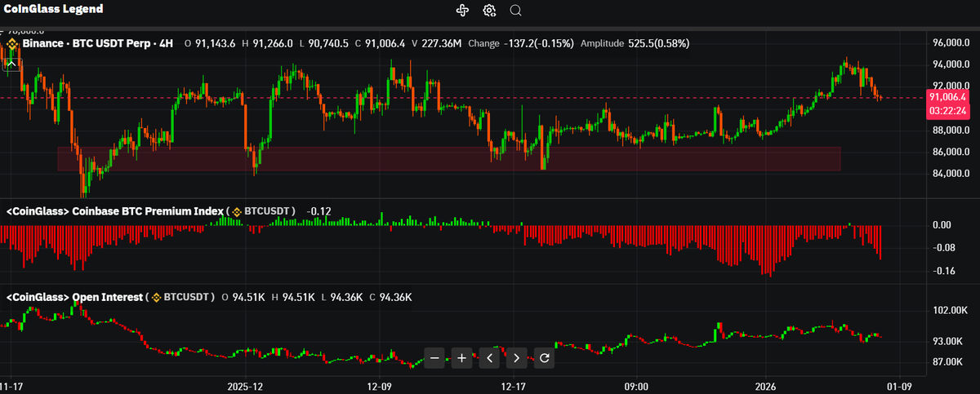Click the 01-09 date axis label

pyautogui.click(x=899, y=386)
